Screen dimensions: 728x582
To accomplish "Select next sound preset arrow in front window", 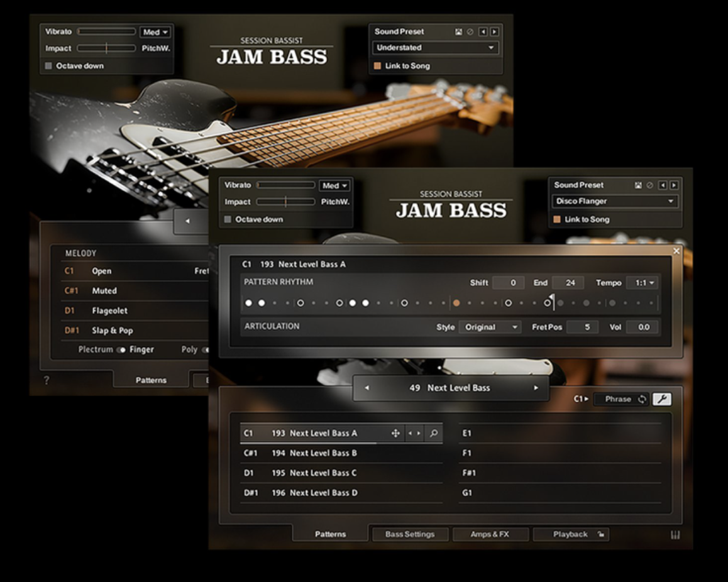I will [674, 185].
